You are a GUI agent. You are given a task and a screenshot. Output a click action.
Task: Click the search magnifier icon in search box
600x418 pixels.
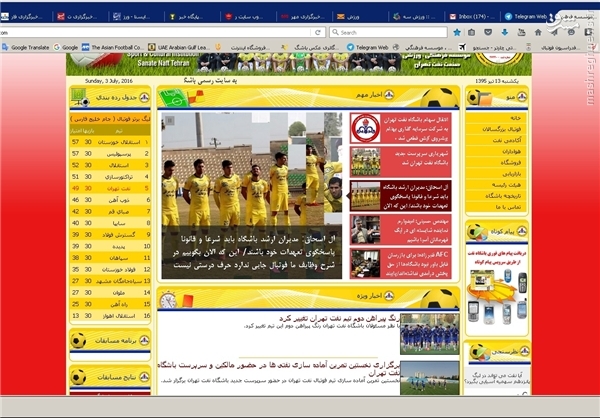(x=335, y=33)
